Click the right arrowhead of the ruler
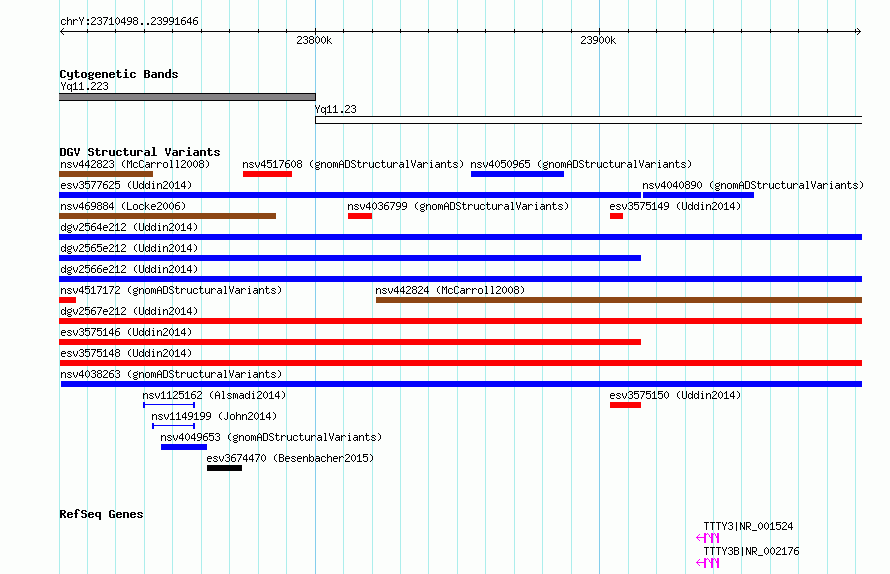This screenshot has width=890, height=574. (x=858, y=31)
